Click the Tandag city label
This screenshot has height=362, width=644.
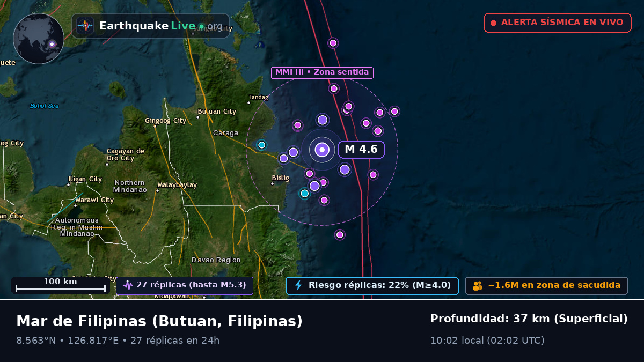pos(259,97)
